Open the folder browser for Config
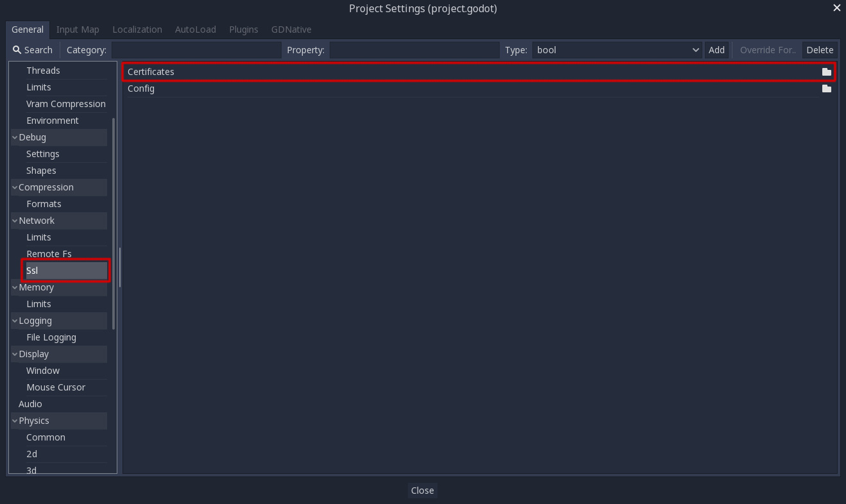The width and height of the screenshot is (846, 504). (x=827, y=88)
